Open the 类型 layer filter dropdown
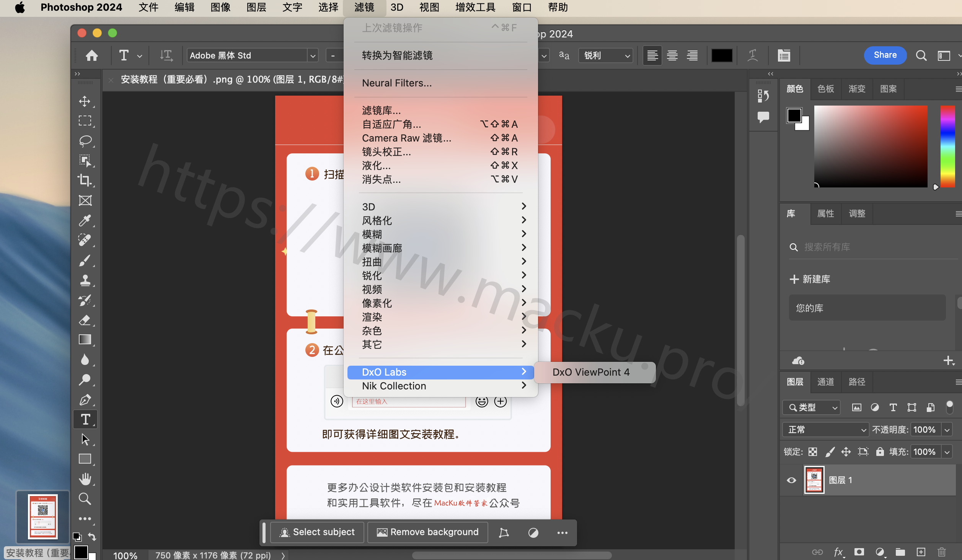Viewport: 962px width, 560px height. click(x=811, y=407)
